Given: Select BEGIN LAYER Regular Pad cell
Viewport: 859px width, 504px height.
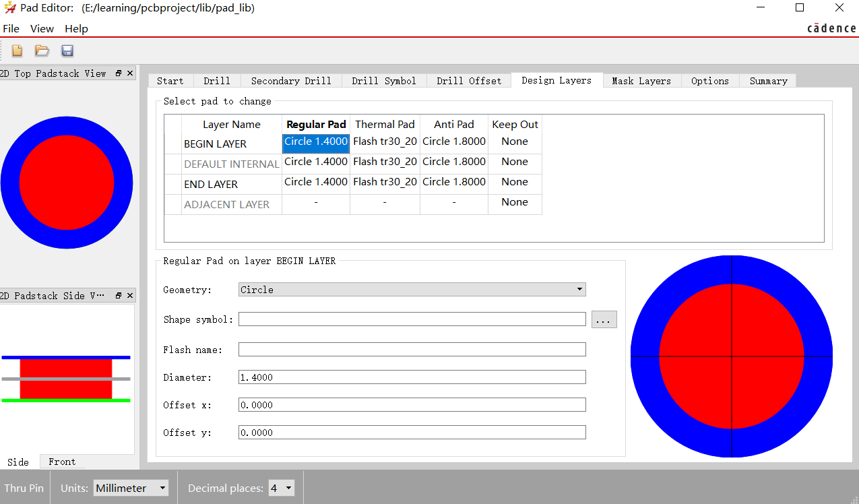Looking at the screenshot, I should point(316,144).
